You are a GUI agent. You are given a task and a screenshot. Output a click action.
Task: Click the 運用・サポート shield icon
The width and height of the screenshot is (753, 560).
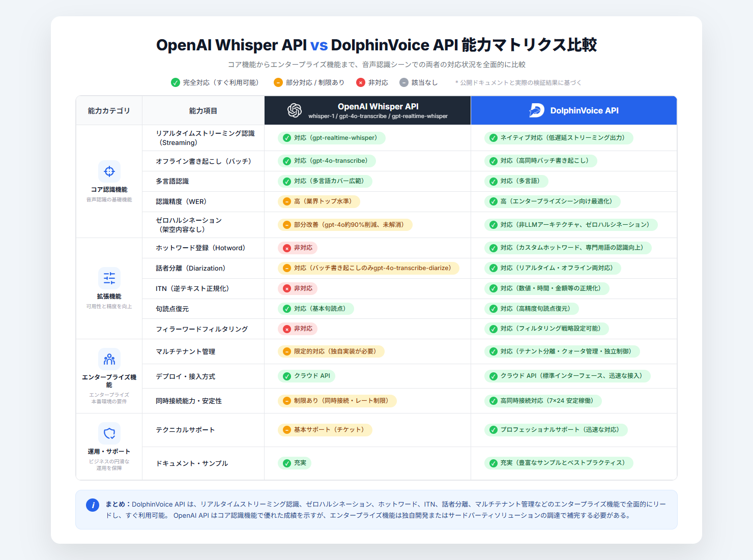pyautogui.click(x=109, y=433)
